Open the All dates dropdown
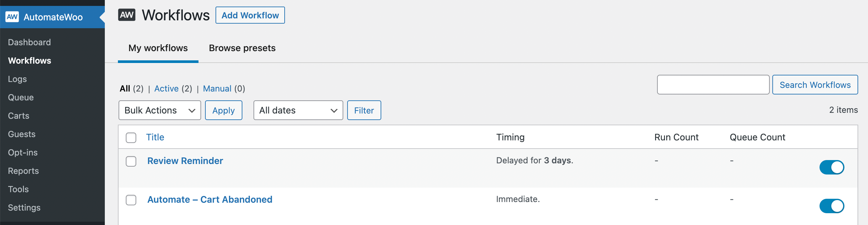This screenshot has height=225, width=868. 298,110
